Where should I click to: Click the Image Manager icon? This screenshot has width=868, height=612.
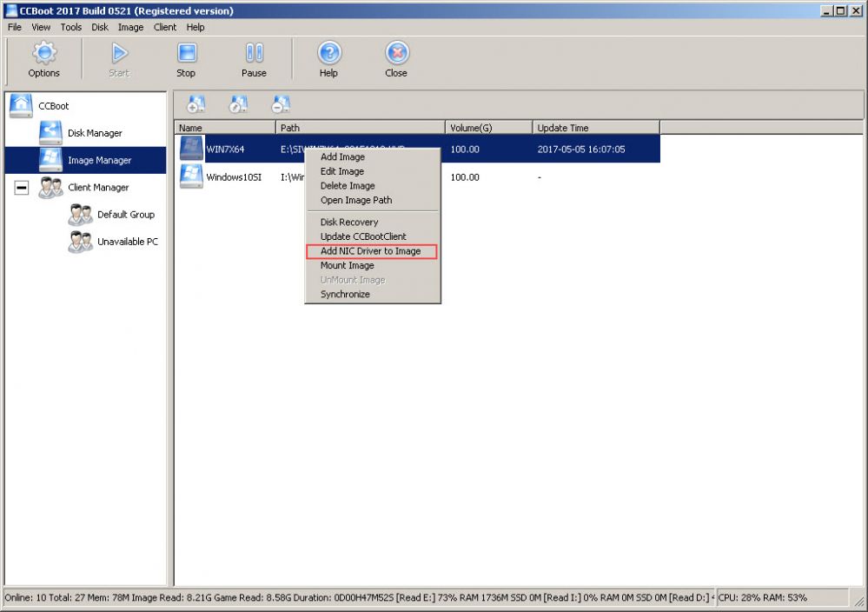(x=50, y=159)
